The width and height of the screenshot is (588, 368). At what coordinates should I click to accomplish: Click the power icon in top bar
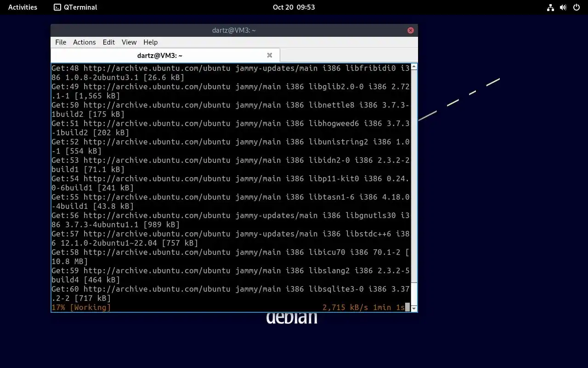(577, 7)
